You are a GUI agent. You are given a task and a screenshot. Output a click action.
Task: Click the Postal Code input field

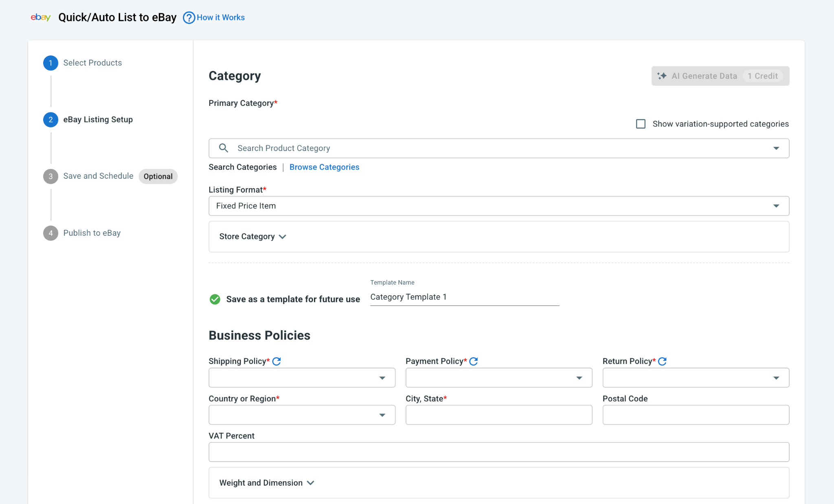coord(696,415)
